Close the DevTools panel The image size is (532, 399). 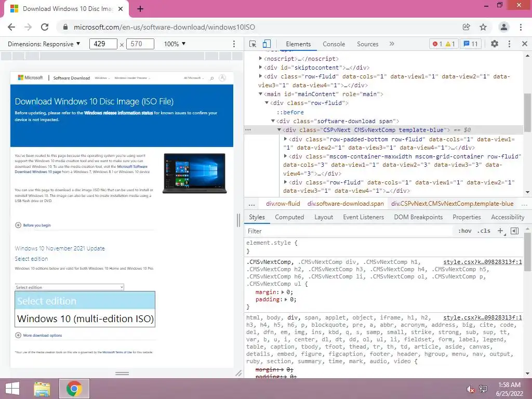coord(525,44)
